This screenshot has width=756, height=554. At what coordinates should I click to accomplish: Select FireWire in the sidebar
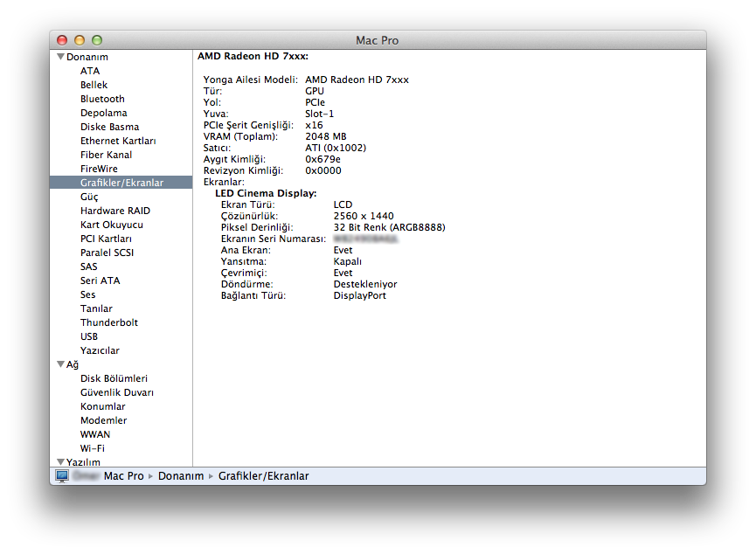point(99,169)
